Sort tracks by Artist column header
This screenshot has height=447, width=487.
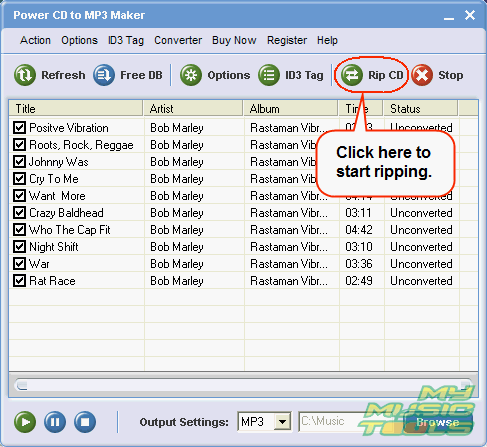[x=193, y=109]
